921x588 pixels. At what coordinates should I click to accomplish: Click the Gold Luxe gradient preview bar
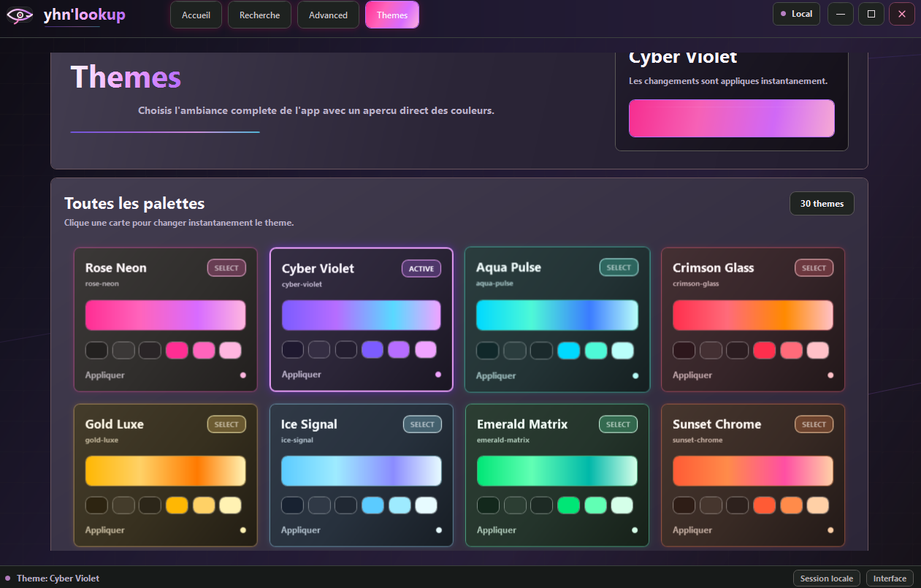pos(166,471)
